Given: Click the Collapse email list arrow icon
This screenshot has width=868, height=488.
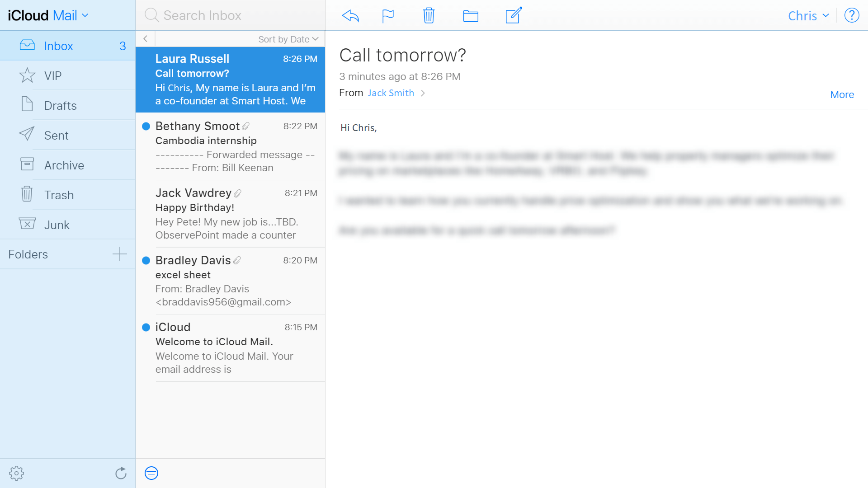Looking at the screenshot, I should pyautogui.click(x=146, y=38).
